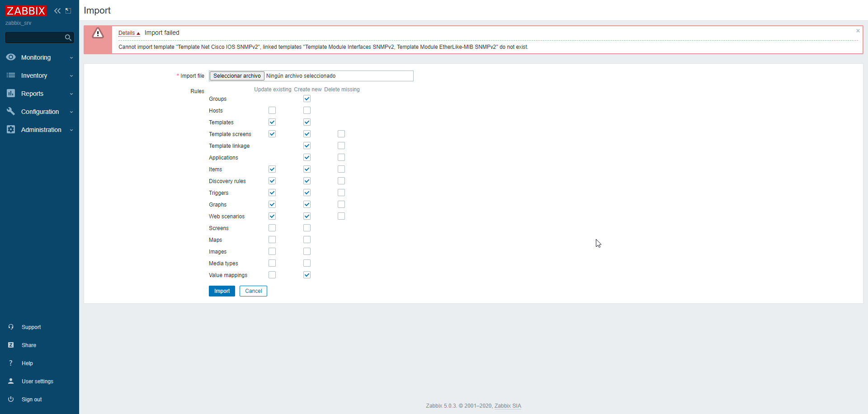
Task: Select the Sign out menu entry
Action: [x=31, y=400]
